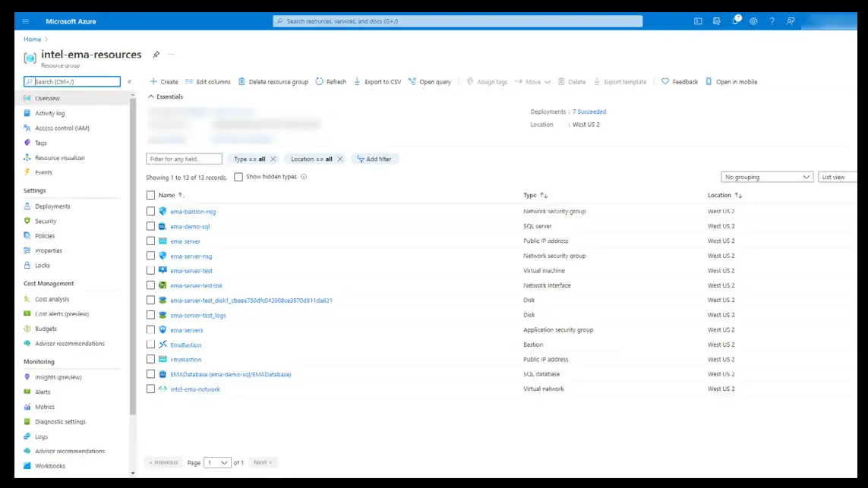Screen dimensions: 868x488
Task: Click Add filter
Action: (x=374, y=159)
